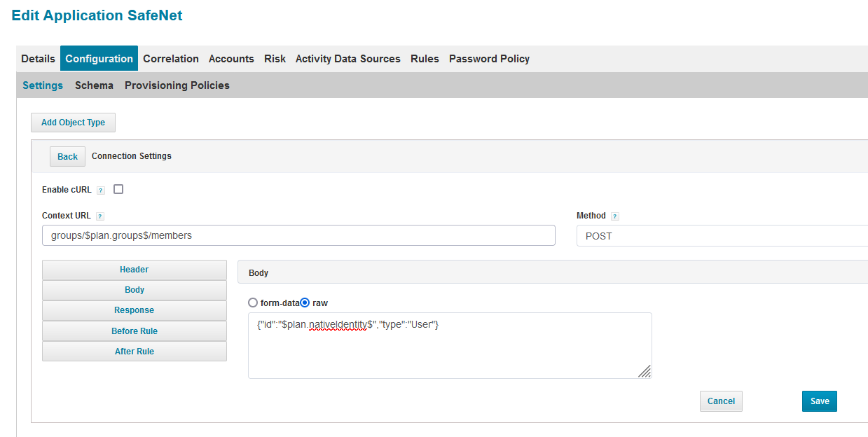Screen dimensions: 868x437
Task: Click the Context URL label
Action: pos(67,216)
